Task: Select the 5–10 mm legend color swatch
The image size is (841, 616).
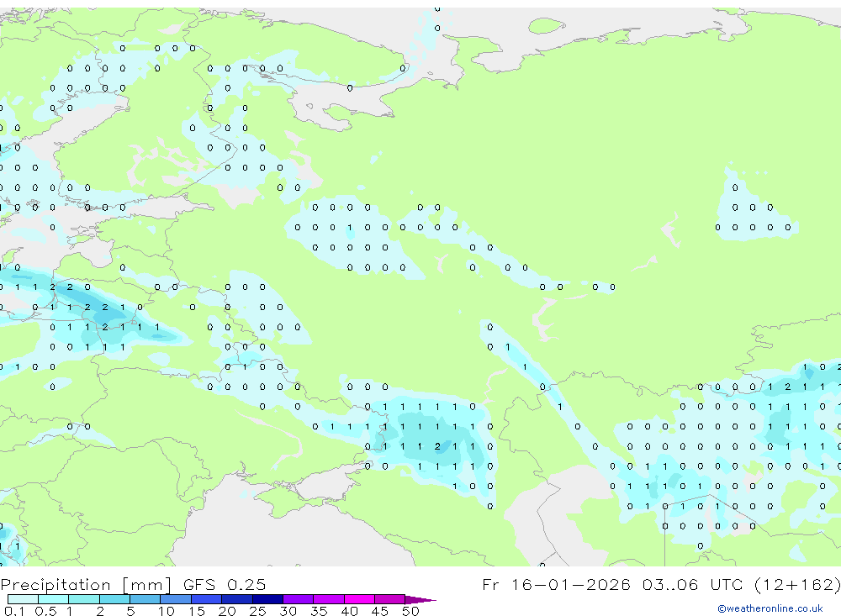Action: (x=145, y=599)
